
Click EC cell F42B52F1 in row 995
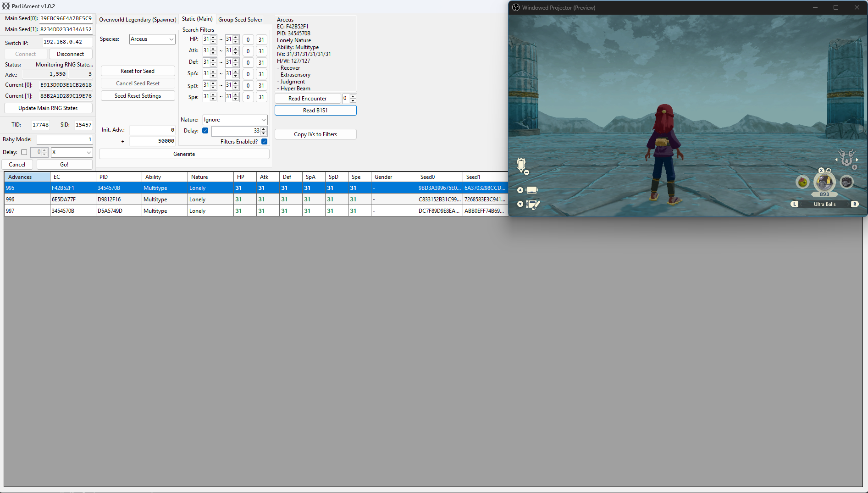point(73,188)
